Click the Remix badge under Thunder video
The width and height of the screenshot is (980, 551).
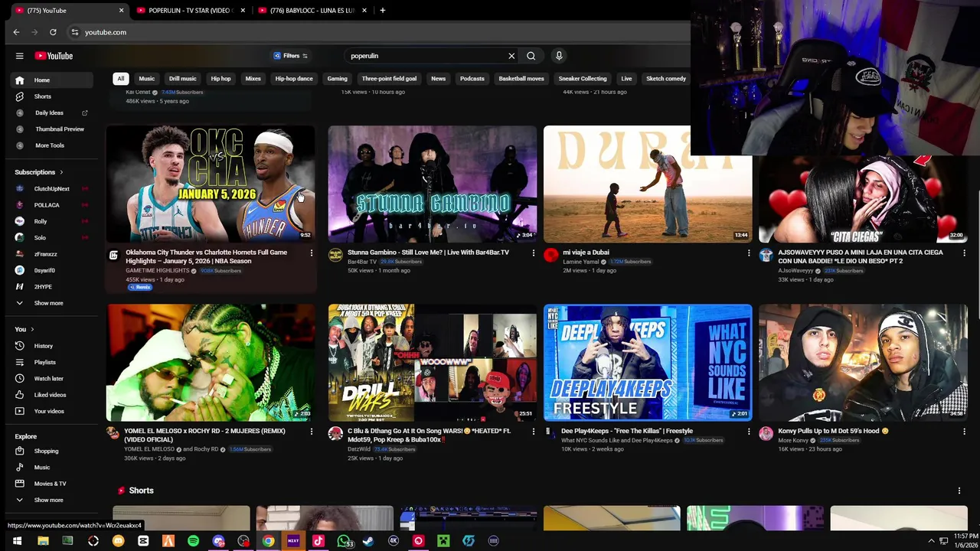[140, 287]
